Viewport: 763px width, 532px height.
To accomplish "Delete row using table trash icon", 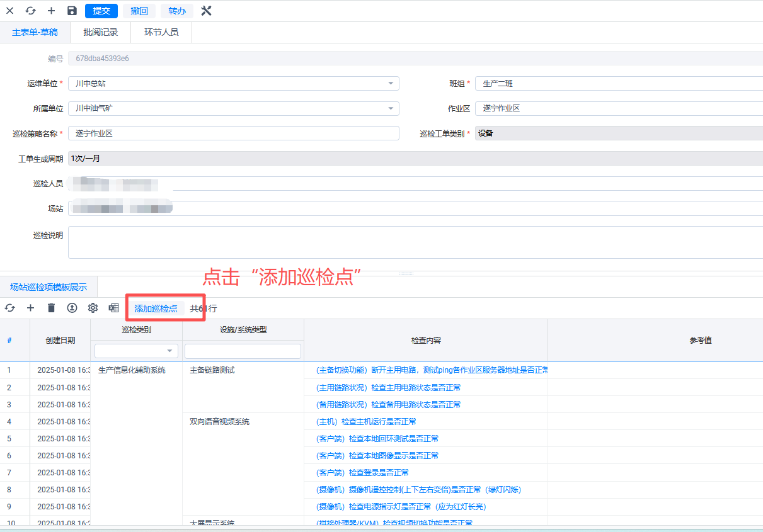I will click(x=51, y=308).
